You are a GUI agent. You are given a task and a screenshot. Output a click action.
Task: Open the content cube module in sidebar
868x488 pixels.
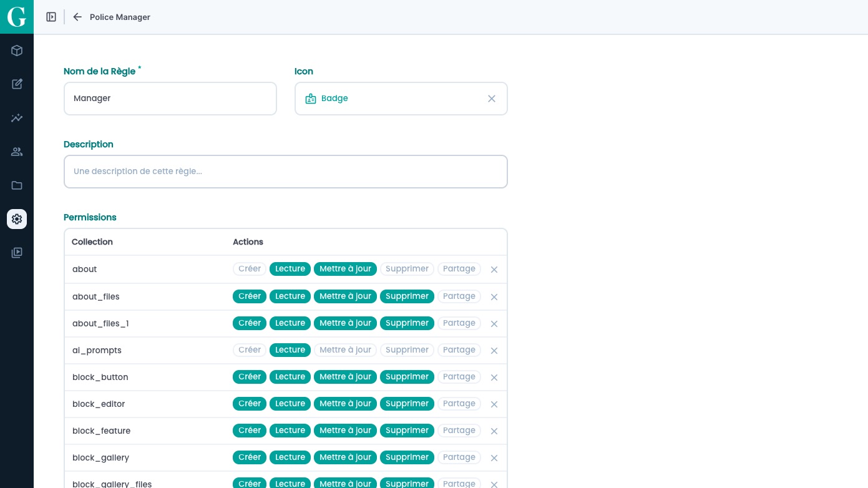point(17,51)
